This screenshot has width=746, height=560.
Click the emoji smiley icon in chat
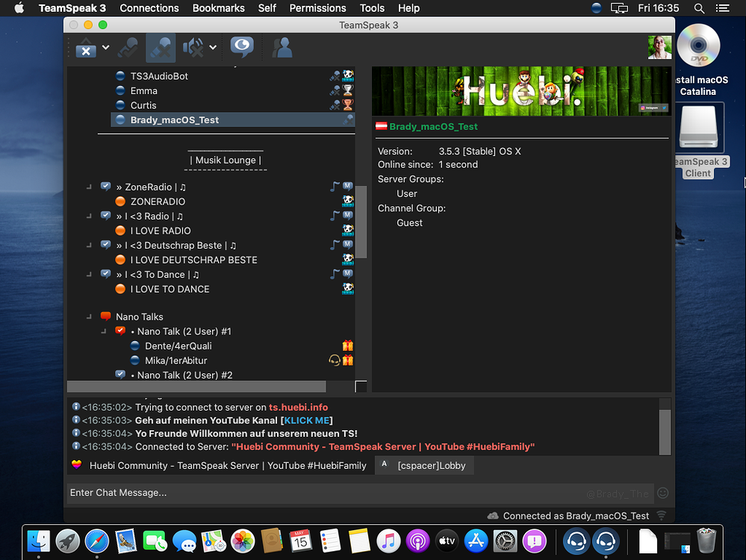662,493
